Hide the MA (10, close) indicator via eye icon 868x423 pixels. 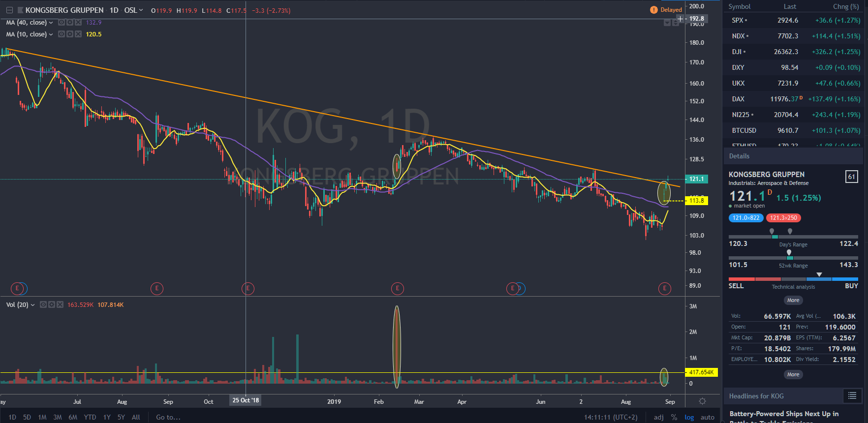coord(62,34)
